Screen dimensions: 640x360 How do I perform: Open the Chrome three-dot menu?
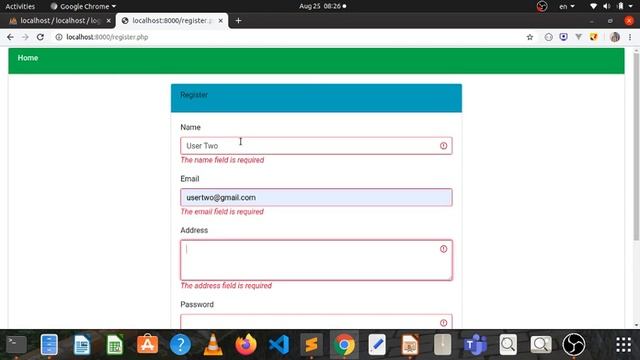pyautogui.click(x=630, y=37)
